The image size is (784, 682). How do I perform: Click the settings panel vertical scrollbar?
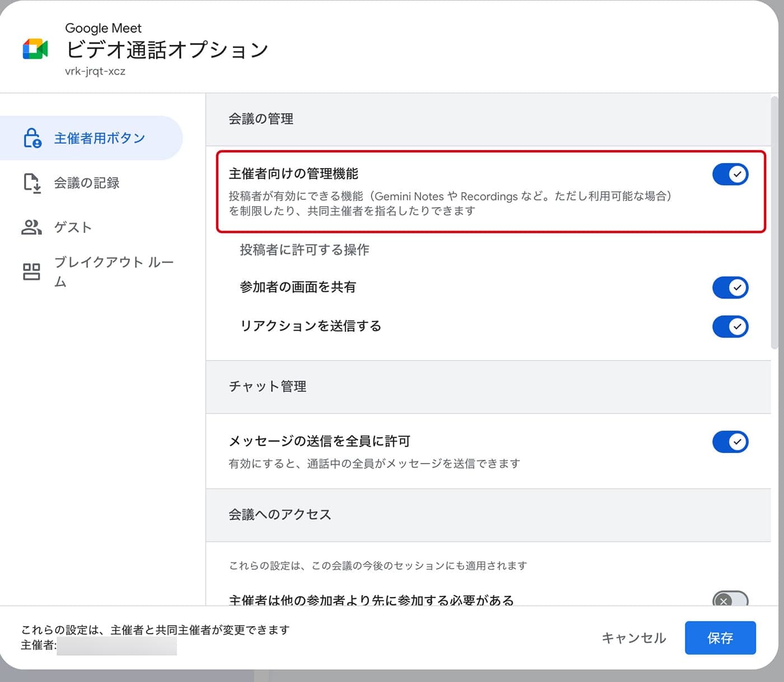774,224
